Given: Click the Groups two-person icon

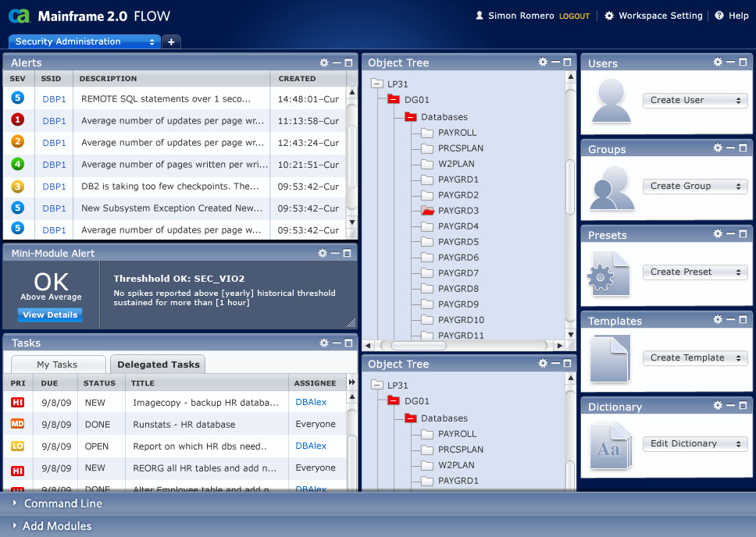Looking at the screenshot, I should coord(612,187).
